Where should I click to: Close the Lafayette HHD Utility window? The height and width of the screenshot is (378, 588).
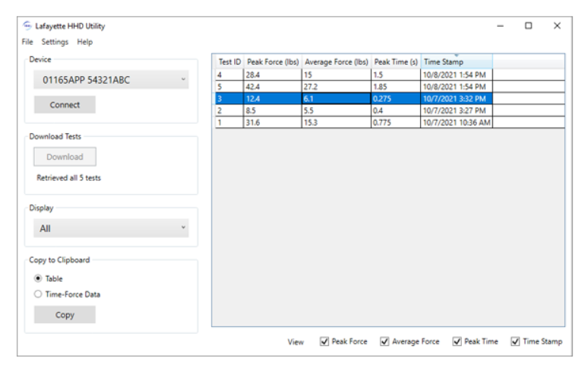point(558,26)
